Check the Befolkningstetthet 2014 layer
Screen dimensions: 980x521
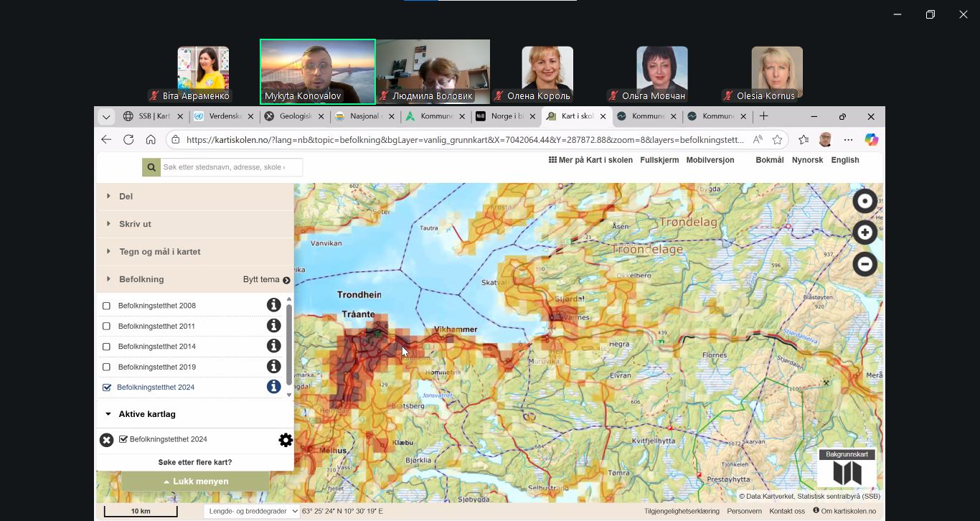coord(107,347)
